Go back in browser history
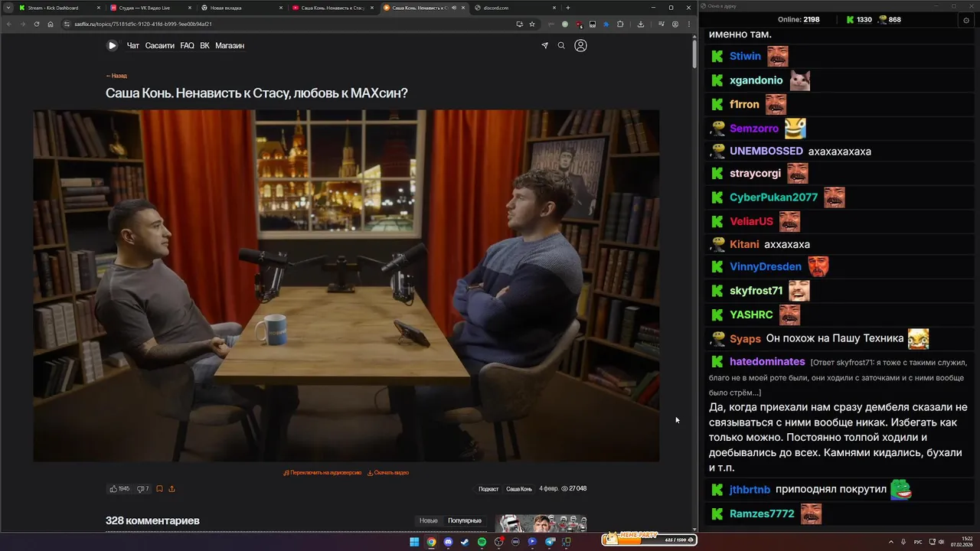This screenshot has width=980, height=551. click(x=9, y=24)
